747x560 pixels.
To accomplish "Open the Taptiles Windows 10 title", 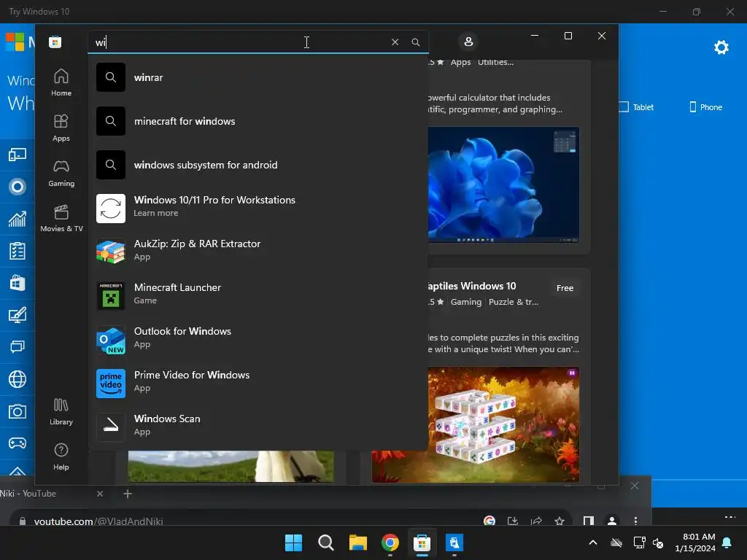I will 472,286.
